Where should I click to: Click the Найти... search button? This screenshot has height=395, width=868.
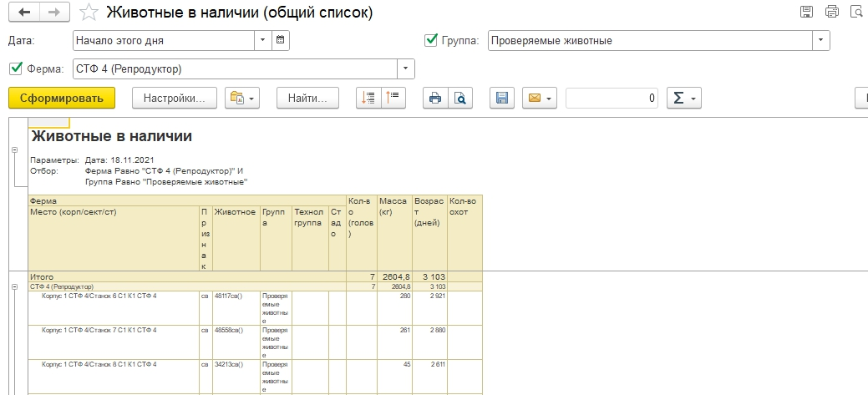(307, 98)
